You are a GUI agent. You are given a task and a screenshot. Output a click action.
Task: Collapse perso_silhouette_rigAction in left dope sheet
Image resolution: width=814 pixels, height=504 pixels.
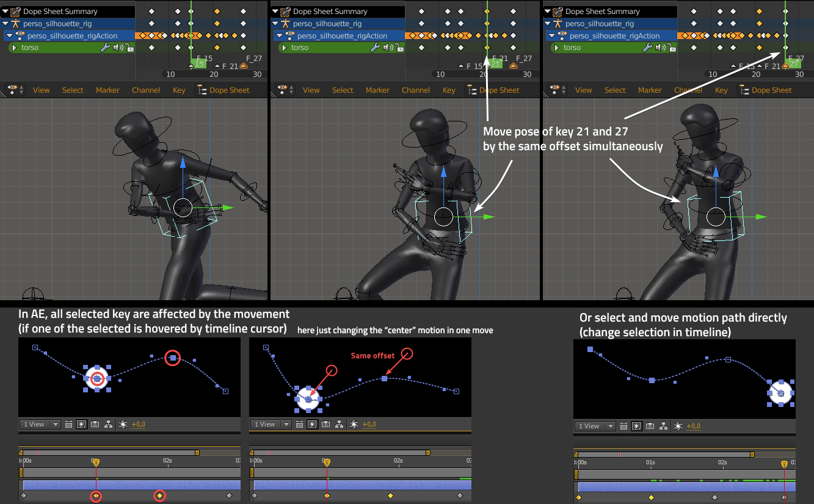(x=9, y=36)
